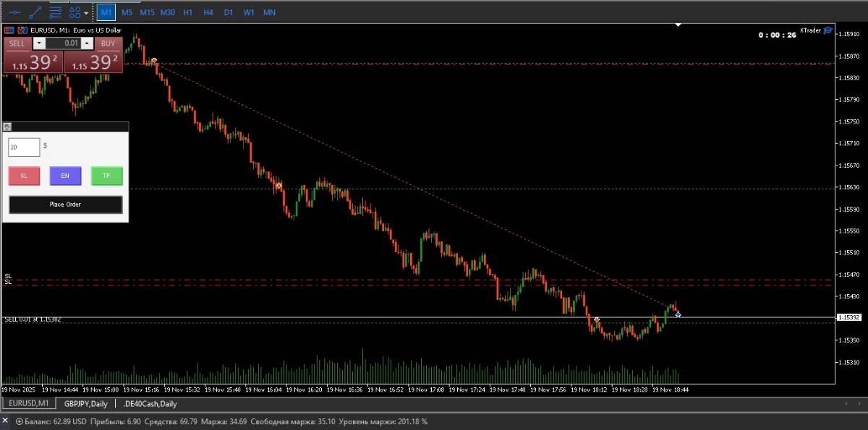868x430 pixels.
Task: Switch chart to H1 timeframe
Action: (x=187, y=12)
